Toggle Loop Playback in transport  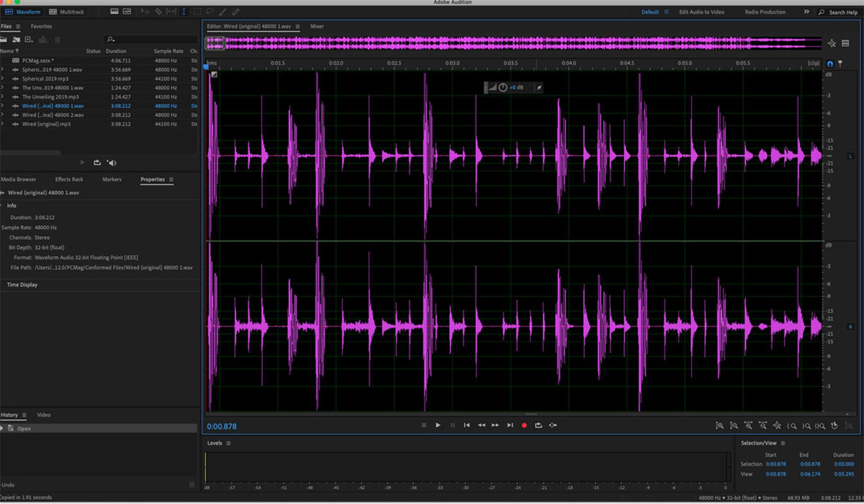[538, 425]
